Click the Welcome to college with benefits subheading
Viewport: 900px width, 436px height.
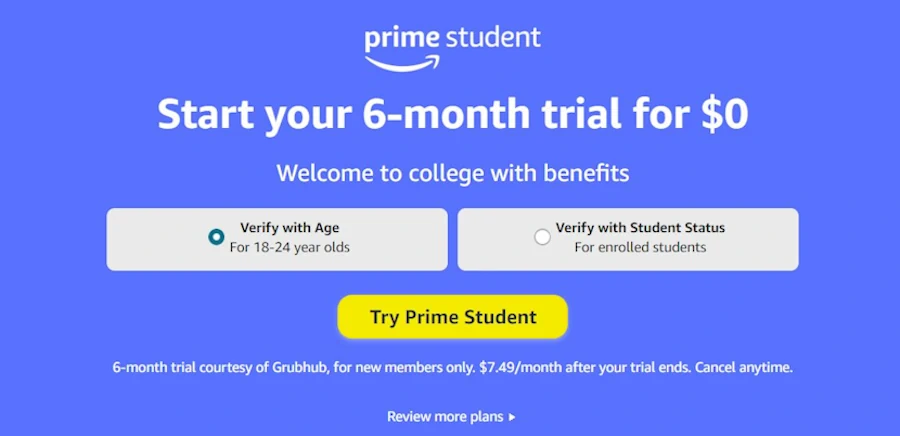452,173
